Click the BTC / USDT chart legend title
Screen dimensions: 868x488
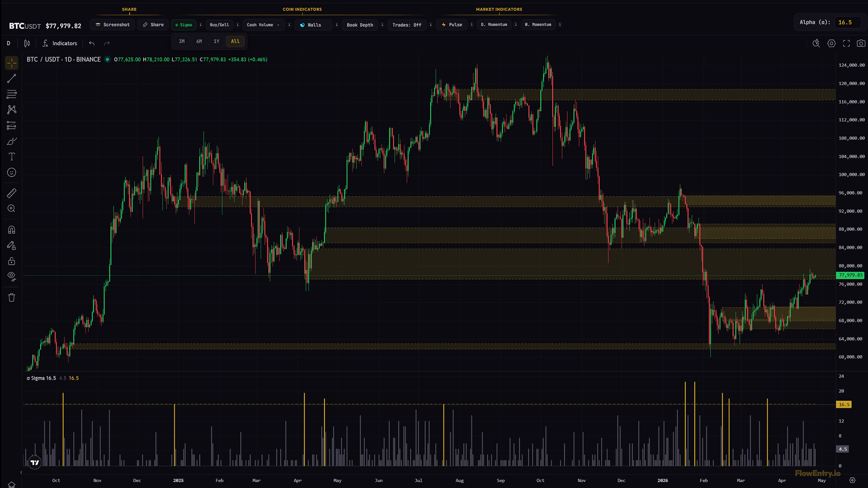click(63, 59)
